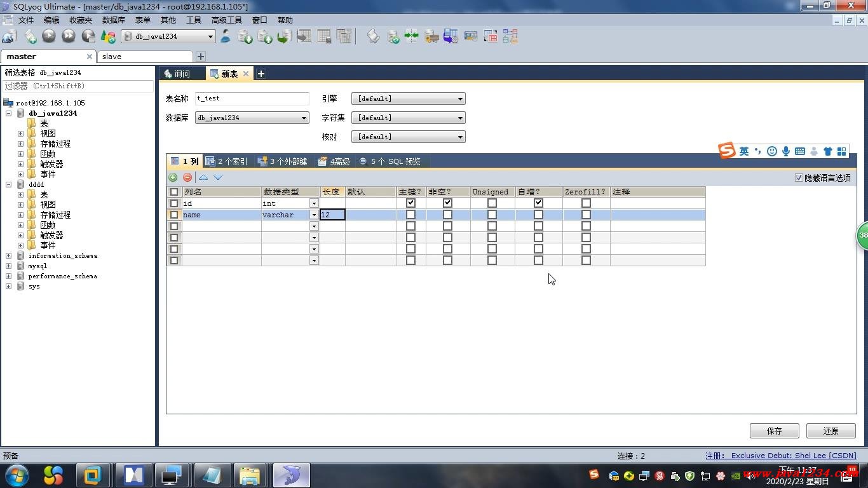Add a new query tab

point(261,74)
